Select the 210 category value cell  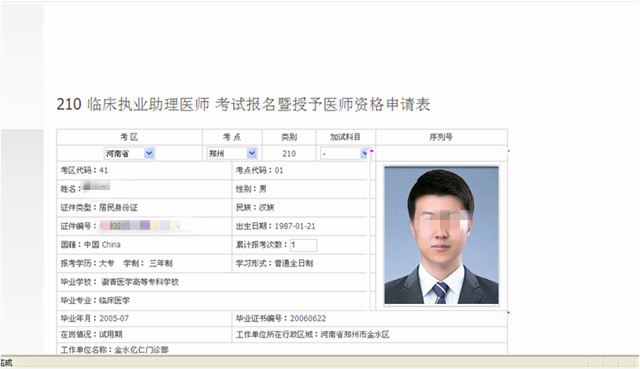point(289,153)
